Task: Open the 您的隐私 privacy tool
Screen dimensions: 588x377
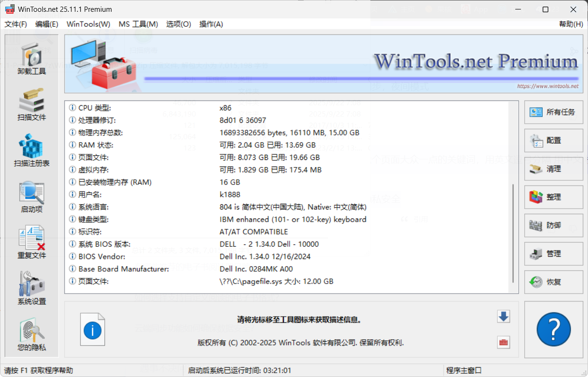Action: point(32,335)
